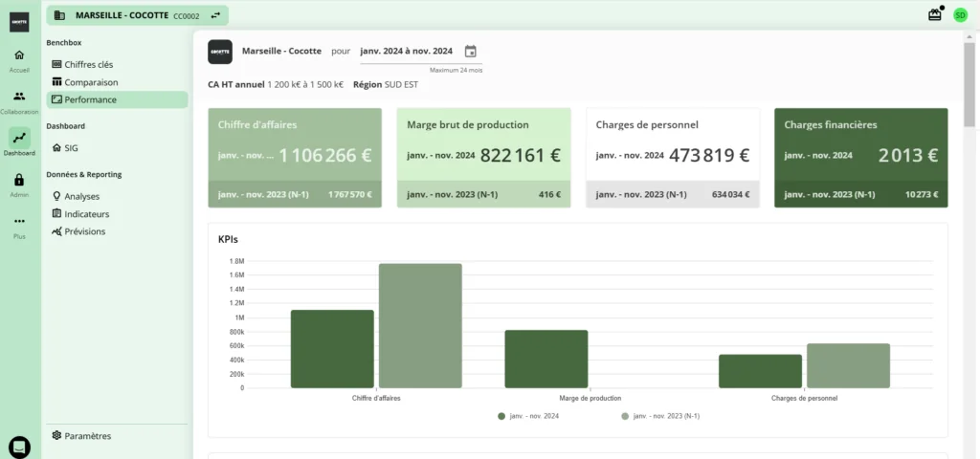Open the calendar date picker icon
980x459 pixels.
pos(470,52)
